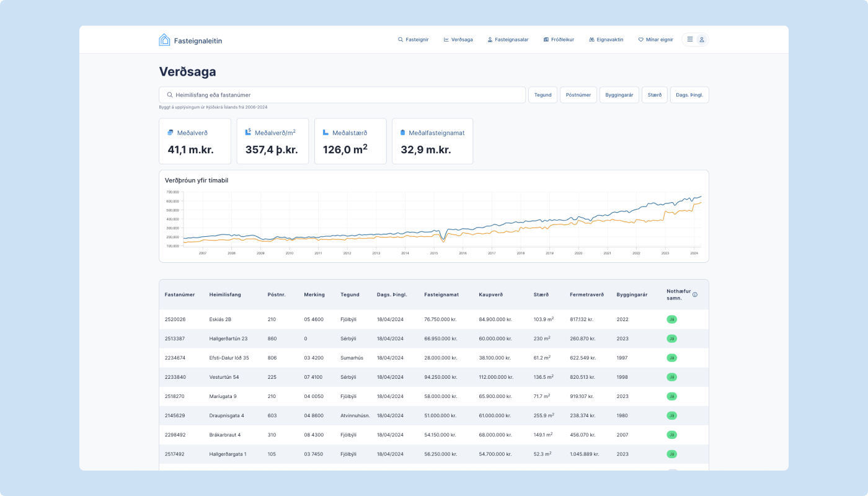Open the Stærð filter dropdown
Screen dimensions: 868x496
pos(655,95)
